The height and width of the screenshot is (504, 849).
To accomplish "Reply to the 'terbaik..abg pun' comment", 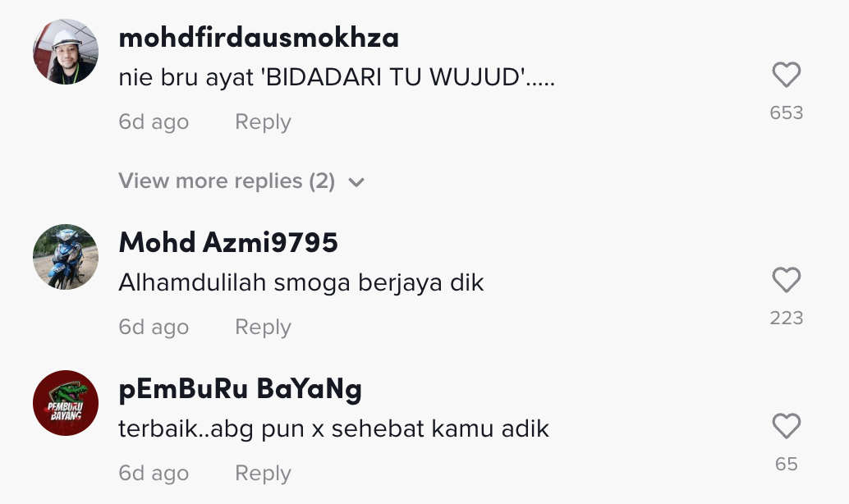I will coord(263,473).
